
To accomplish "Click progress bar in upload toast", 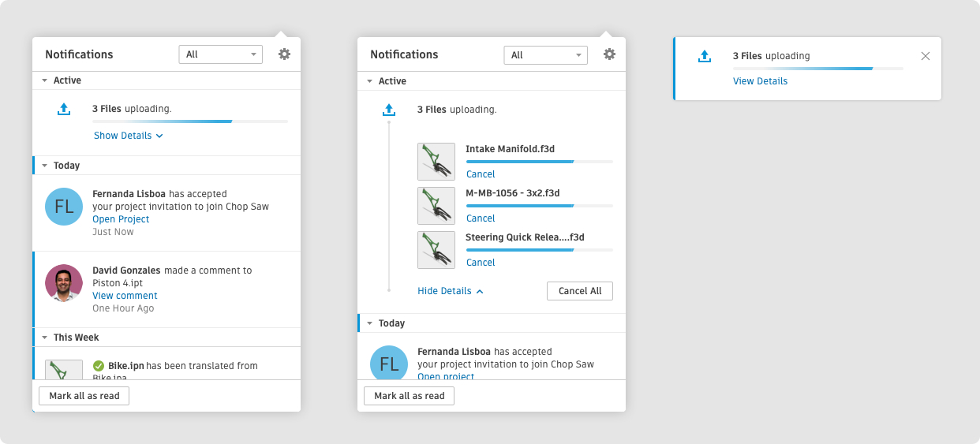I will (818, 69).
